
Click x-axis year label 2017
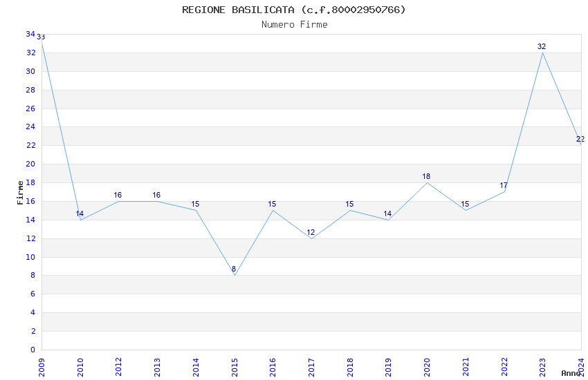click(311, 368)
